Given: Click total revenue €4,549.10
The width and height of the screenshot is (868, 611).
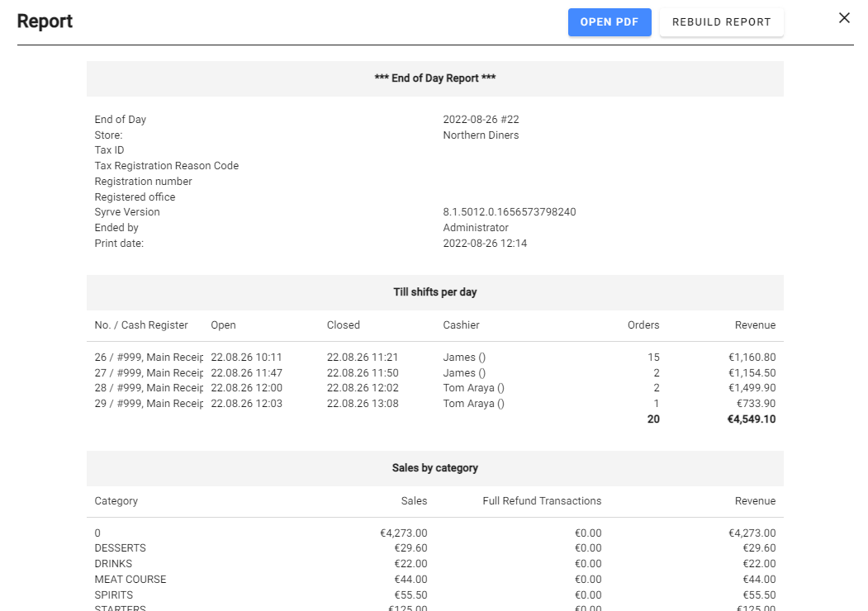Looking at the screenshot, I should coord(751,419).
